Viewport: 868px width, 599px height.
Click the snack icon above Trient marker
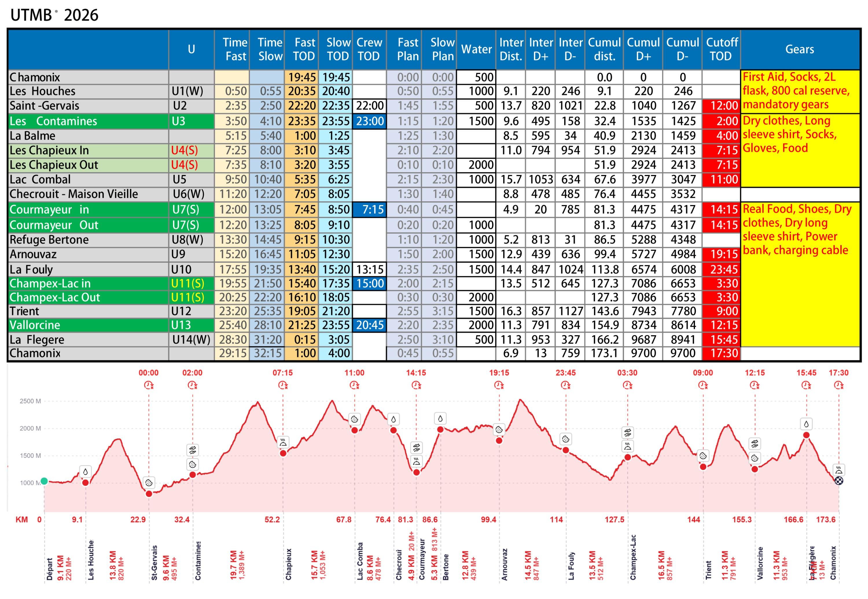703,456
